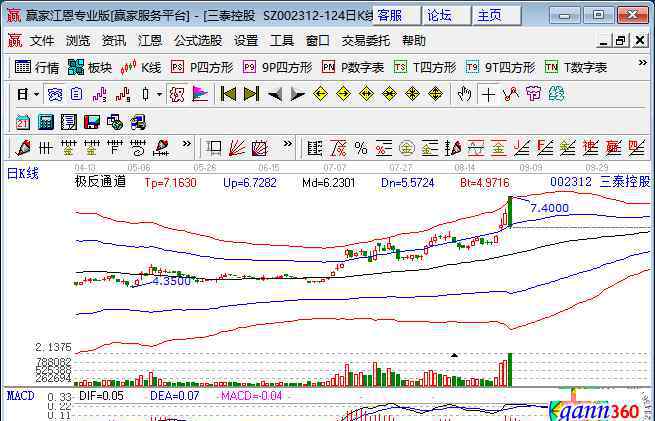Image resolution: width=655 pixels, height=421 pixels.
Task: Select the 速 speed fan-line tool
Action: coord(590,148)
